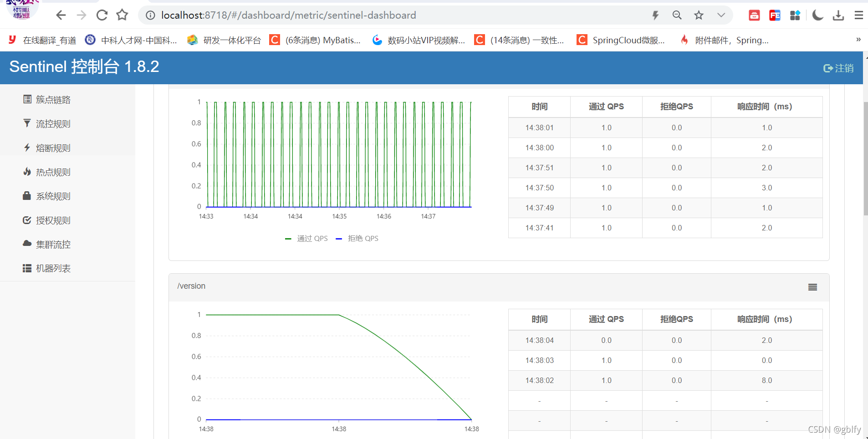The width and height of the screenshot is (868, 439).
Task: Click the cloud icon beside 集群流控
Action: click(x=27, y=244)
